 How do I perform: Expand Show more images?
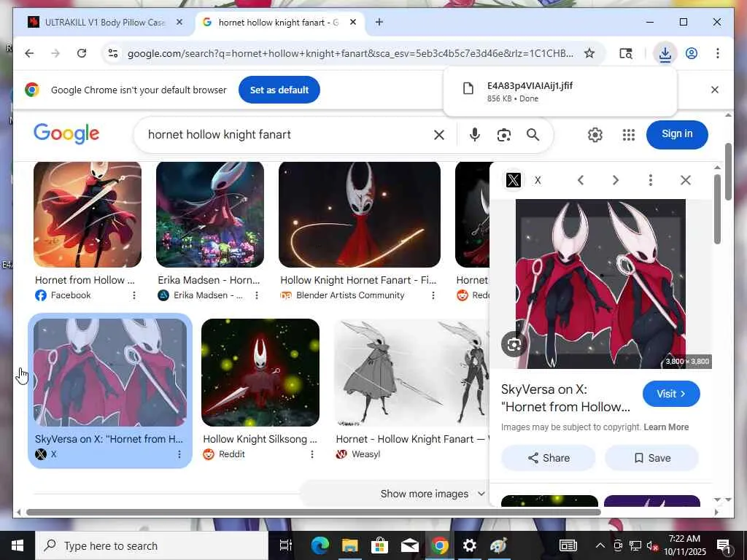pos(433,494)
